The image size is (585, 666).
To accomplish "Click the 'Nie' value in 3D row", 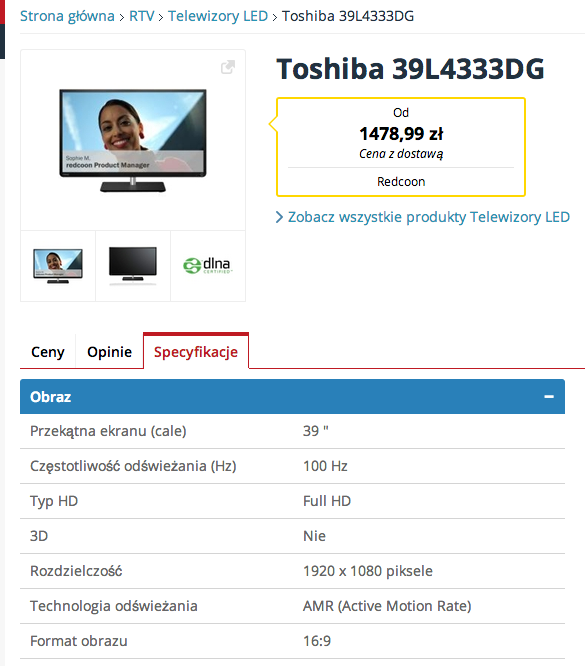I will (x=314, y=536).
